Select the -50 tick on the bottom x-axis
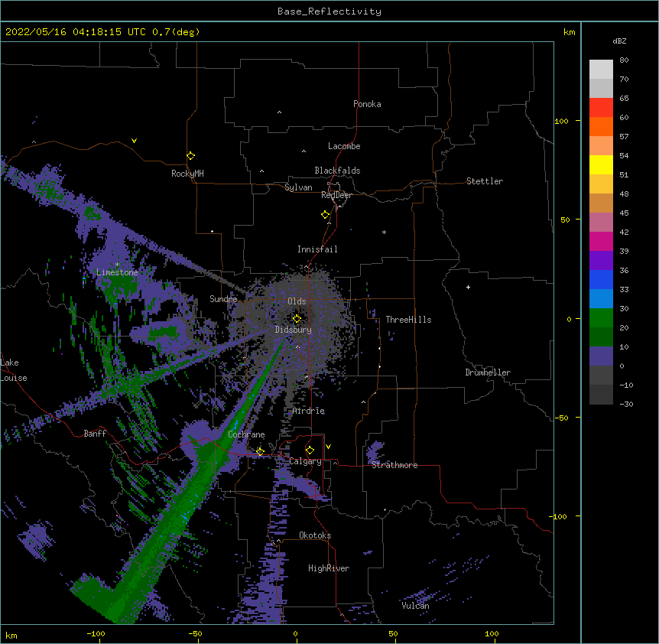The height and width of the screenshot is (644, 659). [196, 633]
